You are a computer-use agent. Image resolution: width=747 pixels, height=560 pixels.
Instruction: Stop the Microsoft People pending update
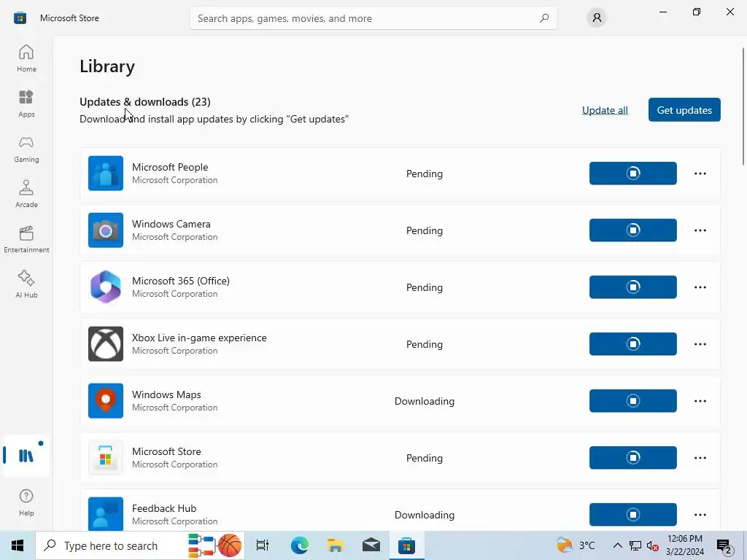tap(632, 174)
